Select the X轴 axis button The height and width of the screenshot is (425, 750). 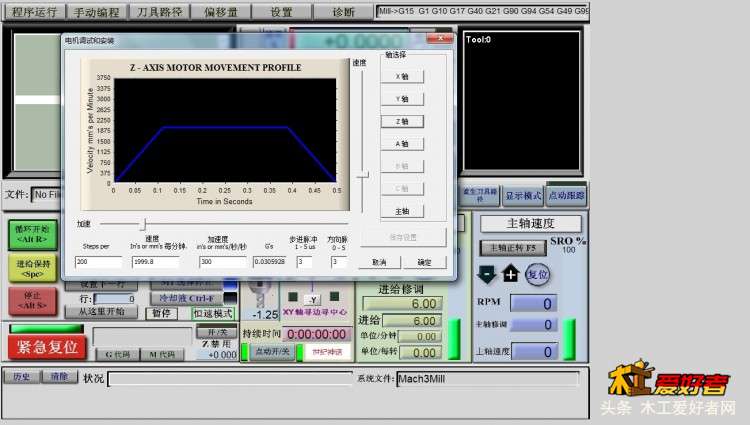pos(402,76)
